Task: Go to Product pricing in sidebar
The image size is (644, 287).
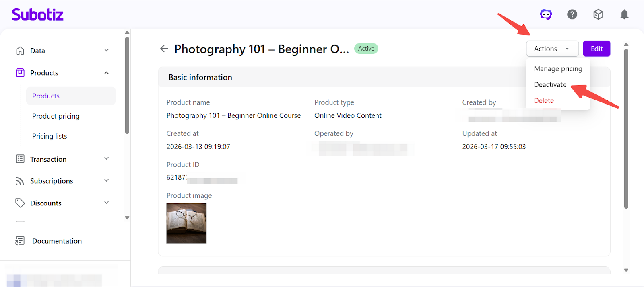Action: [56, 116]
